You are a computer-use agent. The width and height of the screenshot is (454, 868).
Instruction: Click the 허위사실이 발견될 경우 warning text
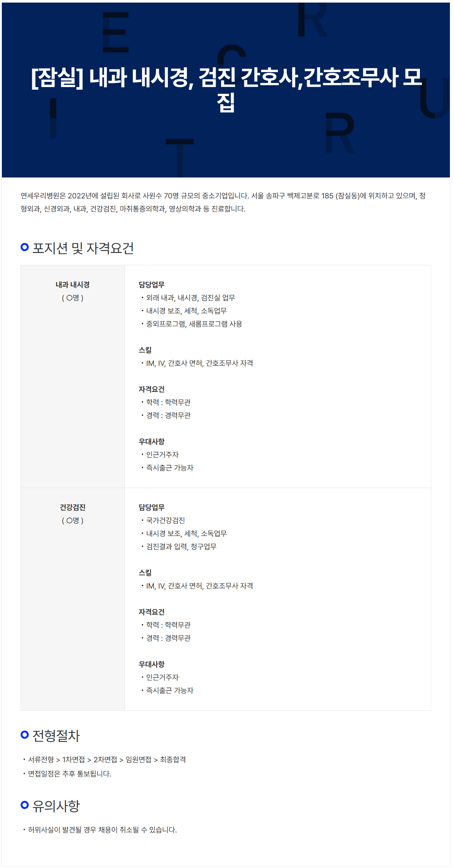pyautogui.click(x=102, y=830)
